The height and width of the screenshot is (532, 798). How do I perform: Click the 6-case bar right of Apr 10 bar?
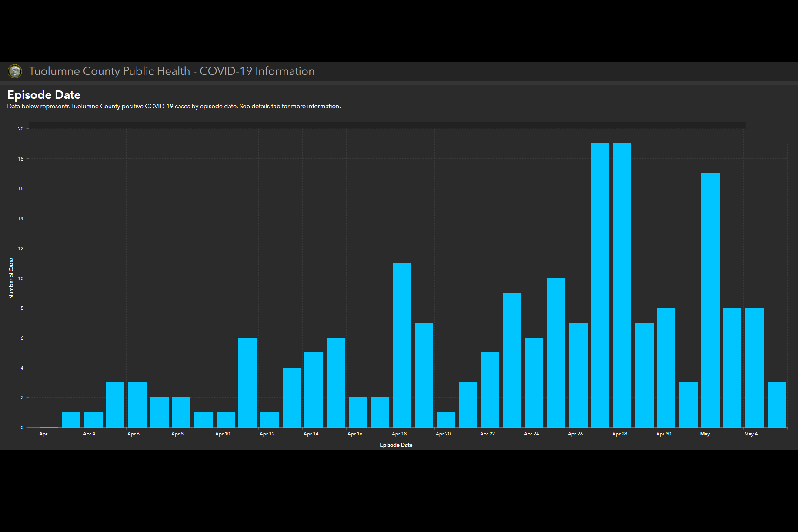247,382
